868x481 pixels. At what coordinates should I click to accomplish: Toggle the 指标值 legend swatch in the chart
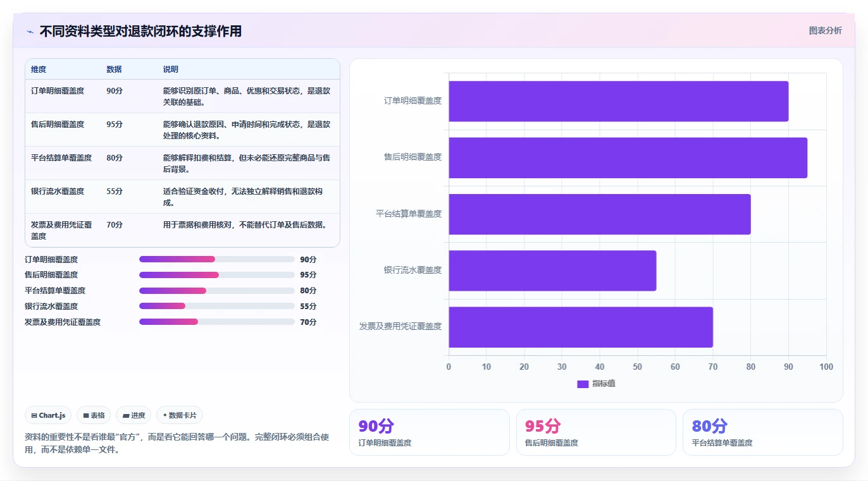tap(583, 384)
